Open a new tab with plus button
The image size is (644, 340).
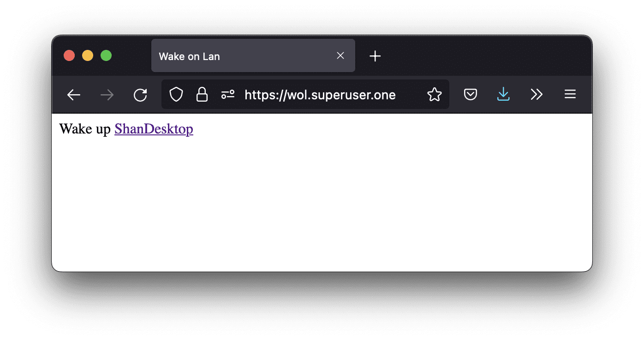[375, 56]
